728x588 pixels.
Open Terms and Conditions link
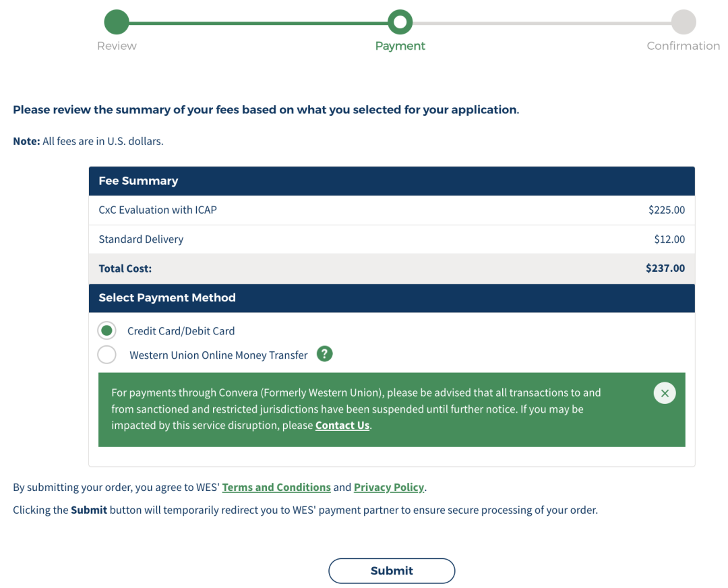pos(276,488)
